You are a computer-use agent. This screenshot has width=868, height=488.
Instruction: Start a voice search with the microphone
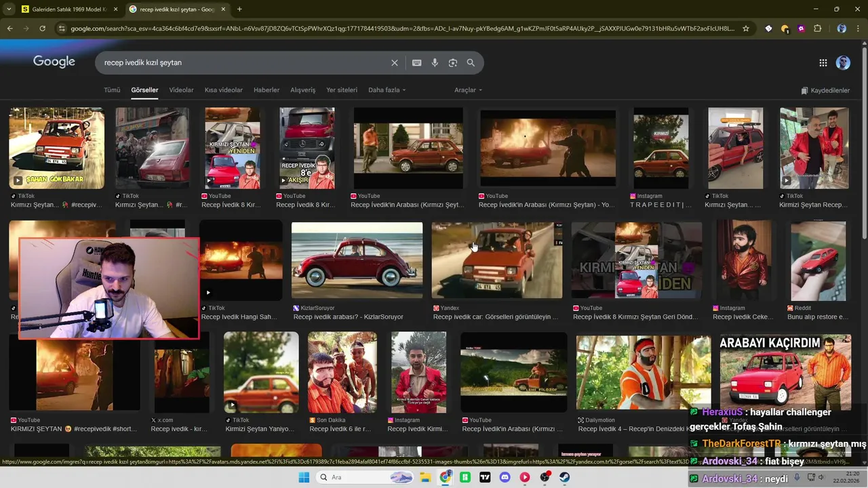click(435, 62)
